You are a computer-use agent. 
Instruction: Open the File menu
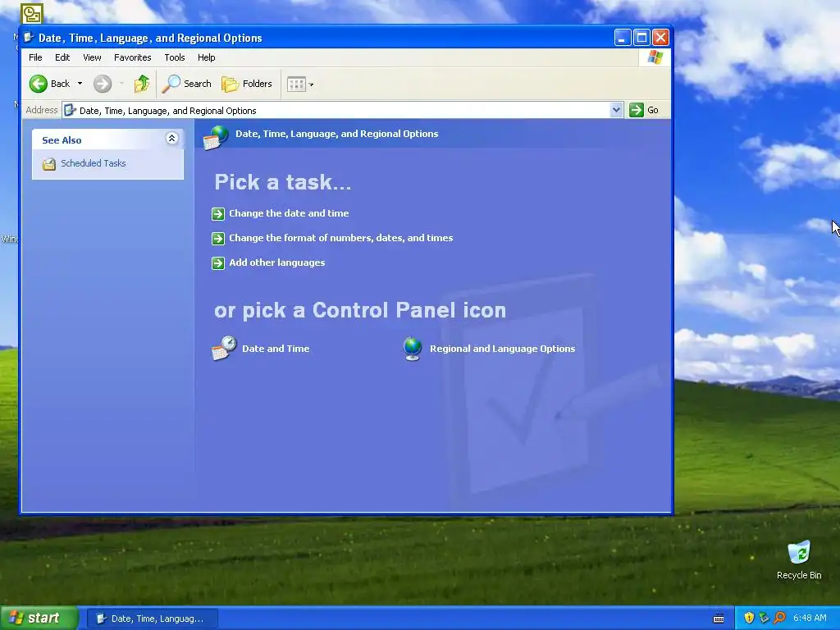(35, 57)
